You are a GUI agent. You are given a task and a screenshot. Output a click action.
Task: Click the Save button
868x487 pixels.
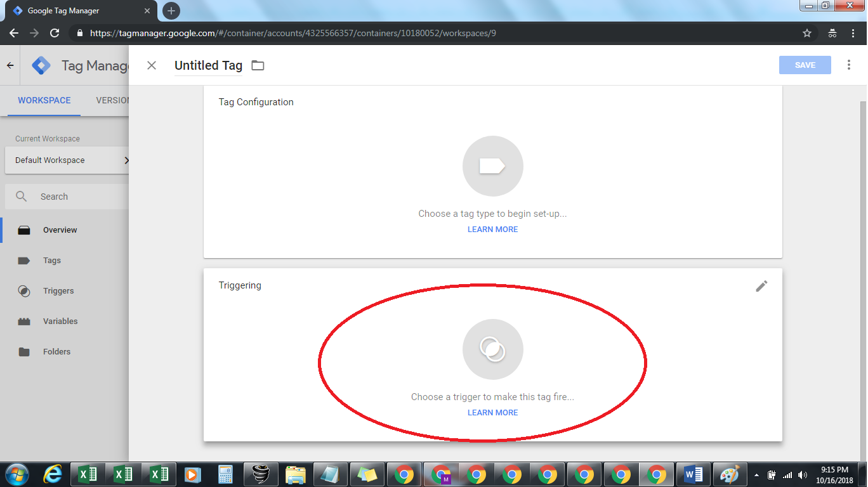click(x=805, y=65)
